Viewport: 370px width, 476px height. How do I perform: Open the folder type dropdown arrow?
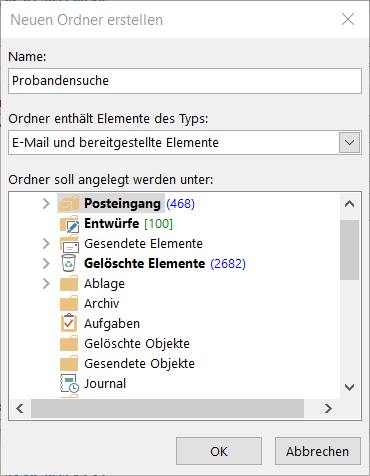[349, 143]
